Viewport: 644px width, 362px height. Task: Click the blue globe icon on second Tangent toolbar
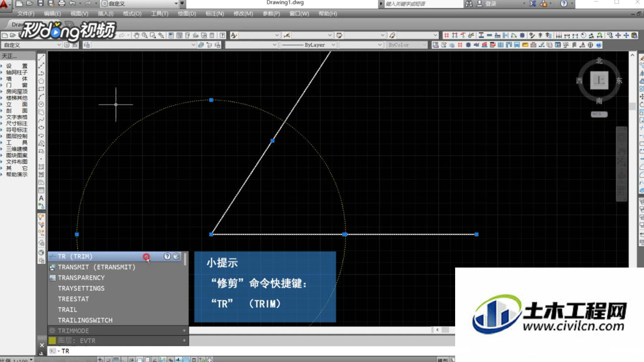coord(599,45)
